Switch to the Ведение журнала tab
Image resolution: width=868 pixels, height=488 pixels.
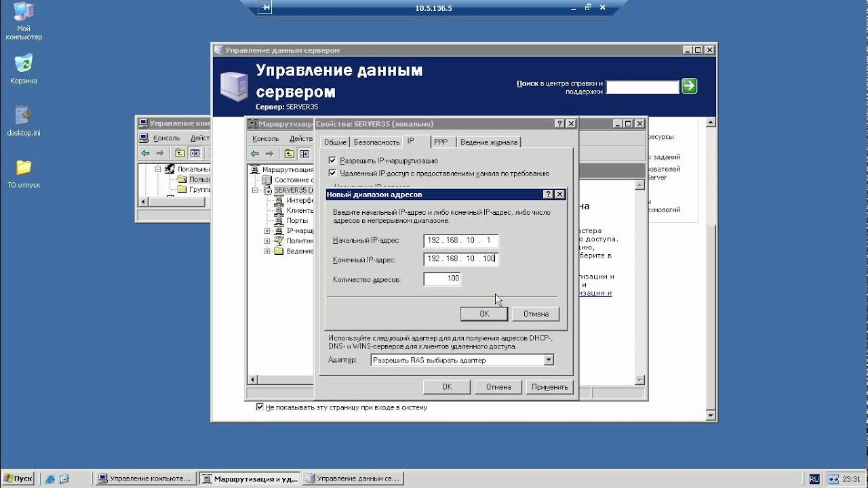488,142
